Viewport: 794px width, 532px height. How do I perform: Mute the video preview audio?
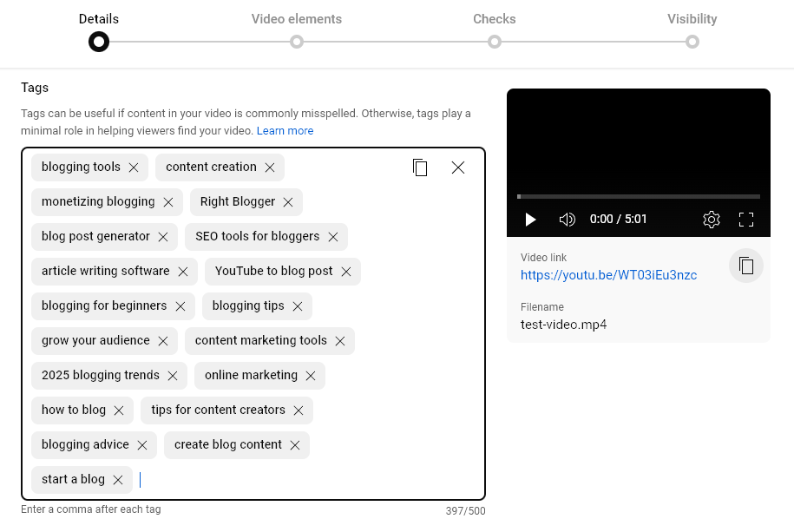[x=567, y=220]
